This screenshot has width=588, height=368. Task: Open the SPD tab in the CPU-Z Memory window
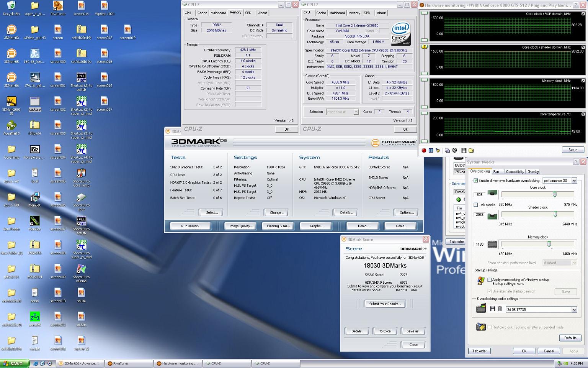point(248,13)
